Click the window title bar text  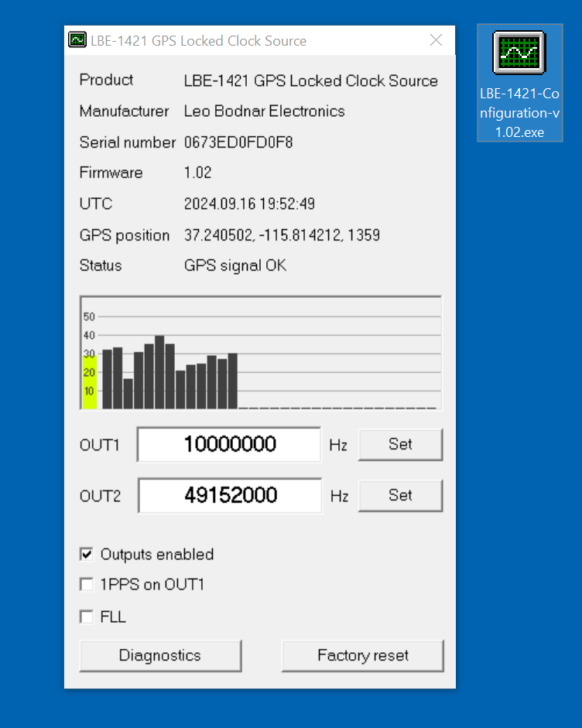coord(198,41)
